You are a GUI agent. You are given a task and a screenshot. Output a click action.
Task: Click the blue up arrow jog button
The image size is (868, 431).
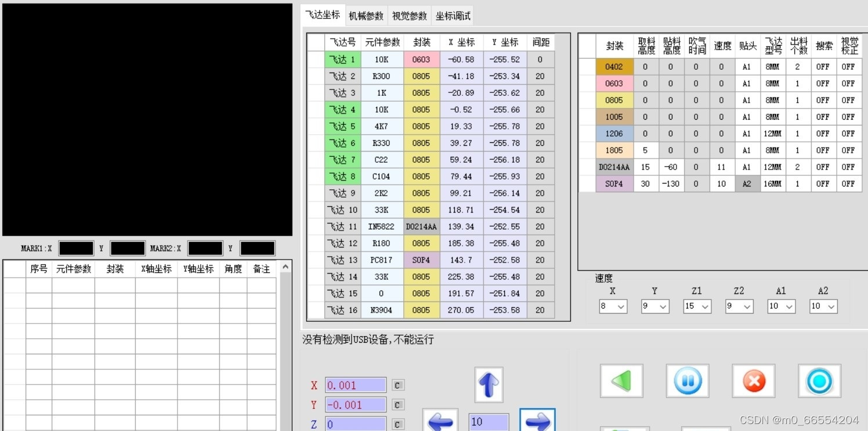(x=489, y=385)
